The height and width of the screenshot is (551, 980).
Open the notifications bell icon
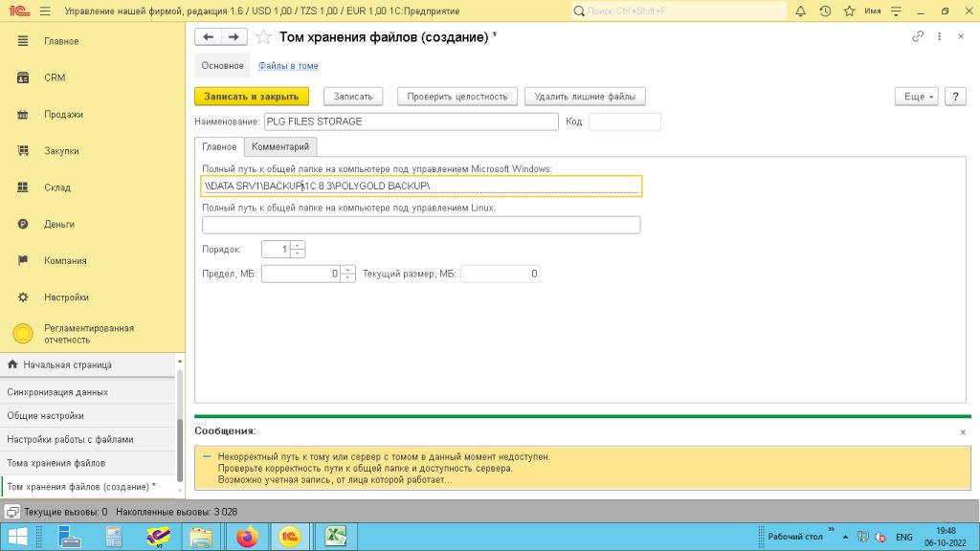tap(801, 11)
